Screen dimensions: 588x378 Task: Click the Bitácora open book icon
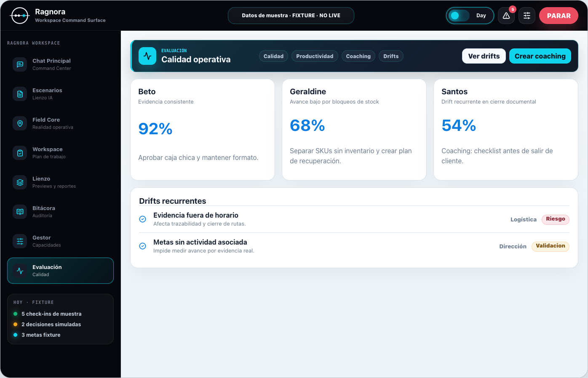[x=20, y=212]
